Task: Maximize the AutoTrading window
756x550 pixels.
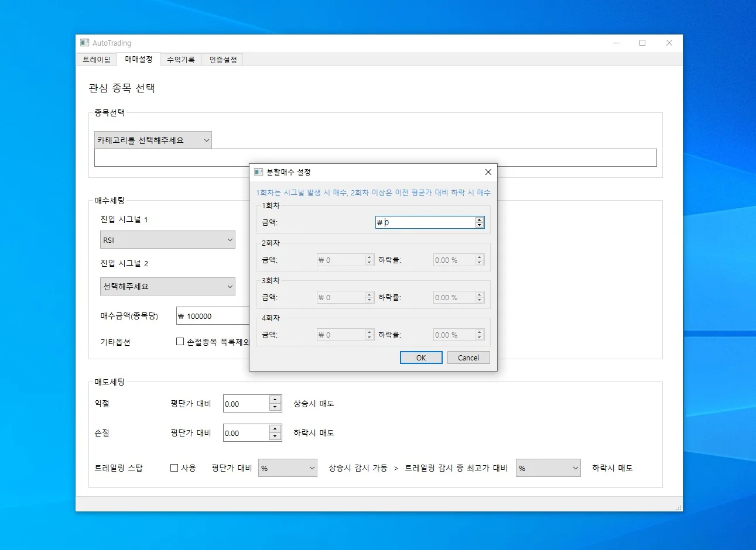Action: tap(642, 43)
